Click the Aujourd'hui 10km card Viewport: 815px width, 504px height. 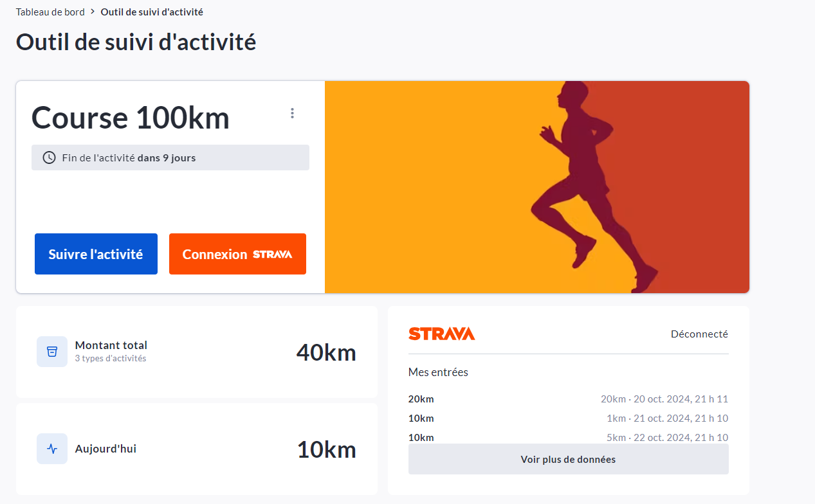(x=196, y=449)
